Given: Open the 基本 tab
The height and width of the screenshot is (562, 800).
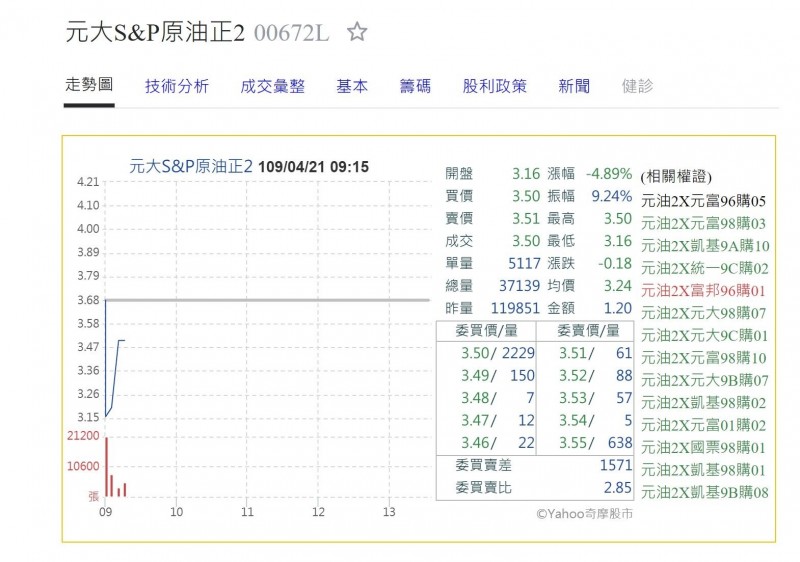Looking at the screenshot, I should 352,86.
